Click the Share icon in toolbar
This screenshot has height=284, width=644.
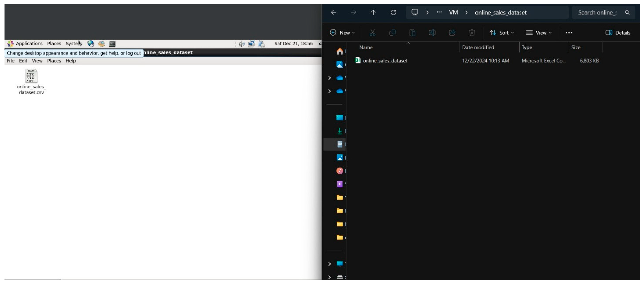pyautogui.click(x=452, y=33)
